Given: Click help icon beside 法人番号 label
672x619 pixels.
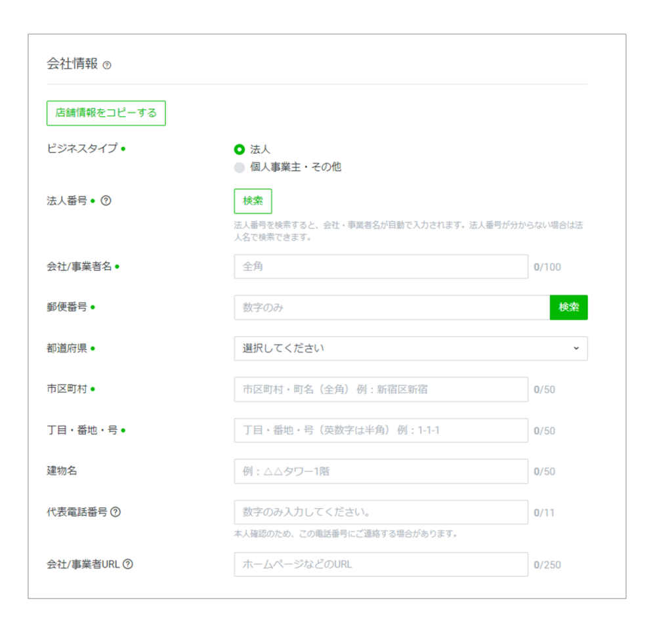Looking at the screenshot, I should click(x=106, y=201).
